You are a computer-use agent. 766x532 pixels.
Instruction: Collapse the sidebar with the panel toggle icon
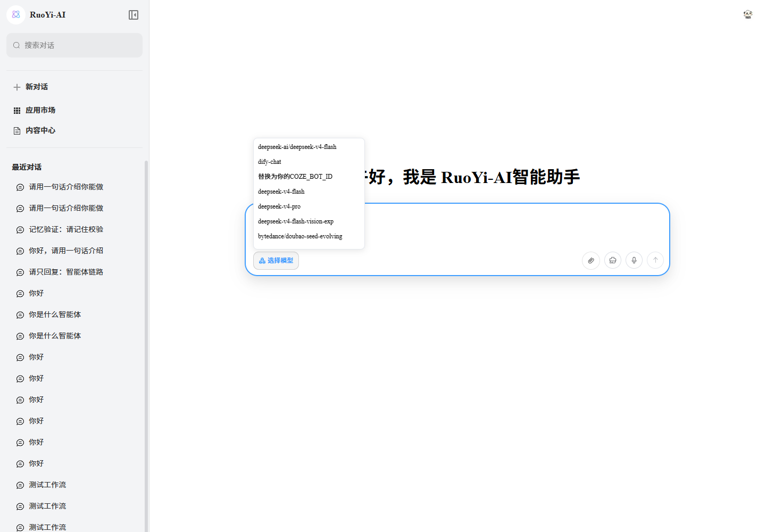coord(134,15)
